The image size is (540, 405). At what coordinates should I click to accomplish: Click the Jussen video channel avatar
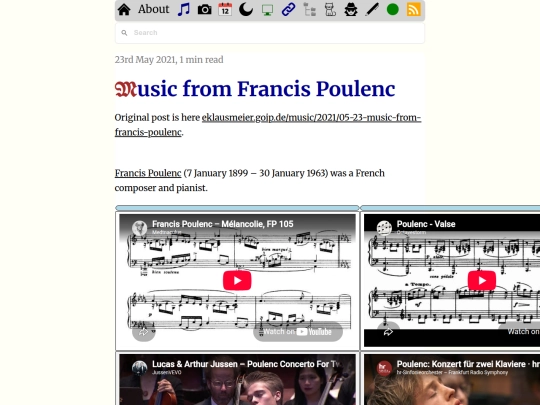coord(139,368)
